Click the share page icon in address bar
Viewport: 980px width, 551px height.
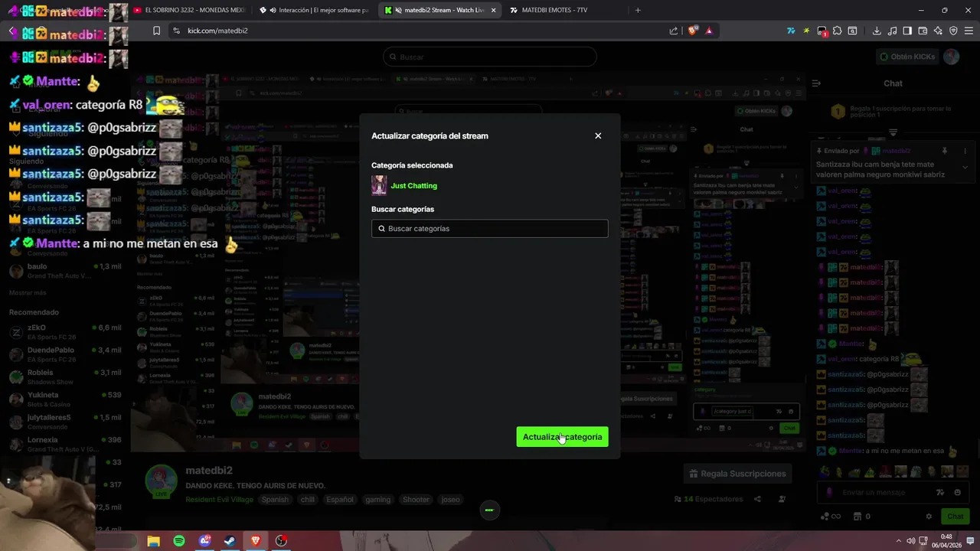point(674,31)
